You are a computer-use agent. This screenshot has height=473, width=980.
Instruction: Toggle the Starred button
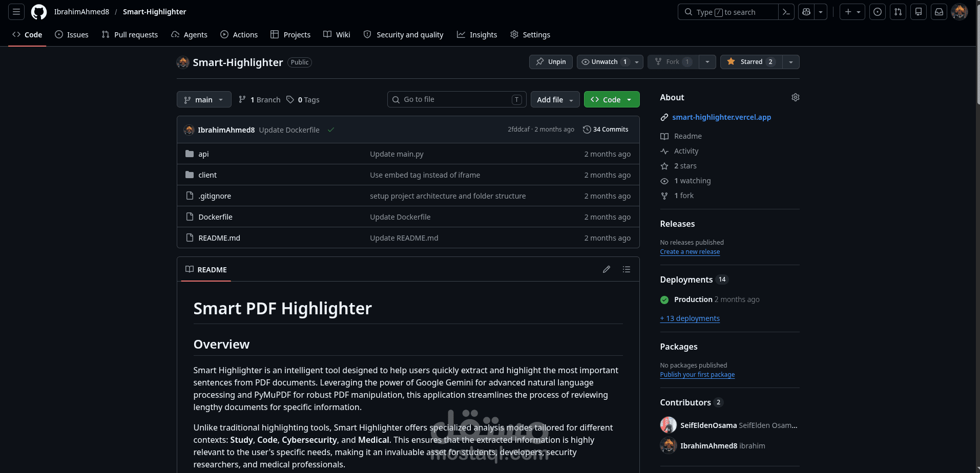[751, 61]
